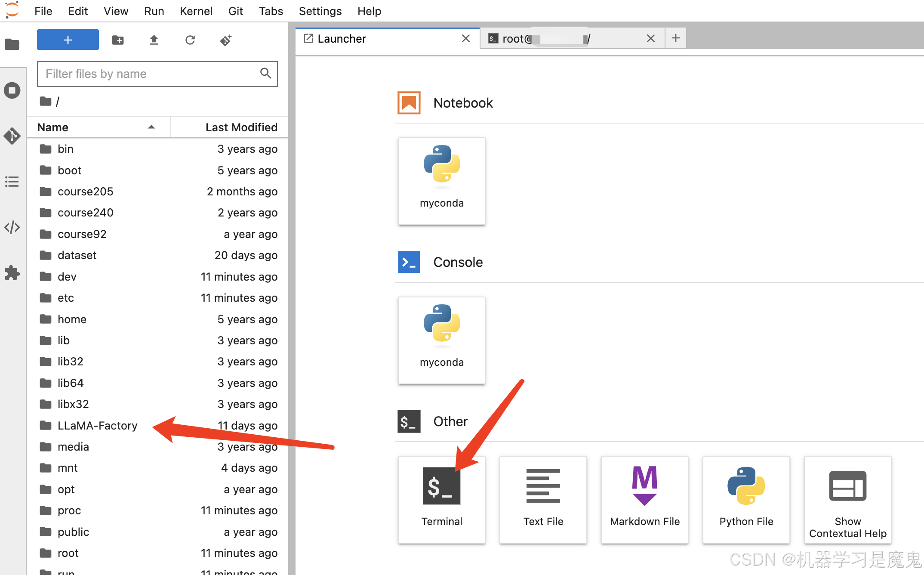924x575 pixels.
Task: Create a new Text File
Action: (543, 500)
